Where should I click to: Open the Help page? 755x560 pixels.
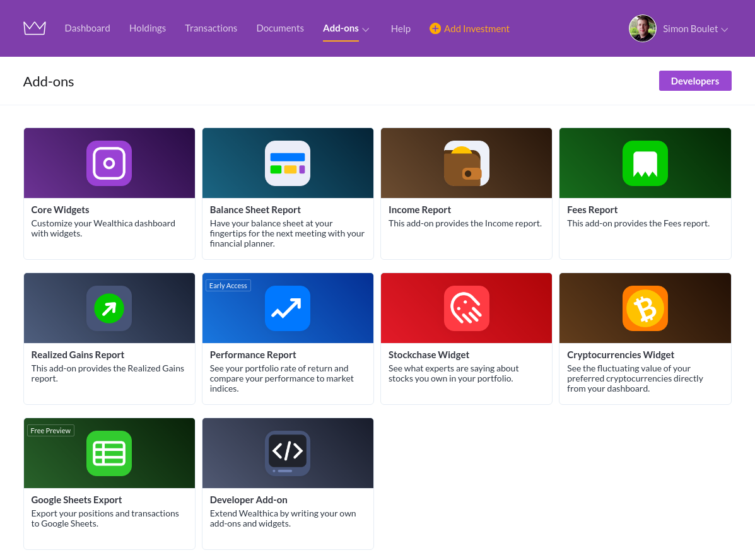[401, 29]
